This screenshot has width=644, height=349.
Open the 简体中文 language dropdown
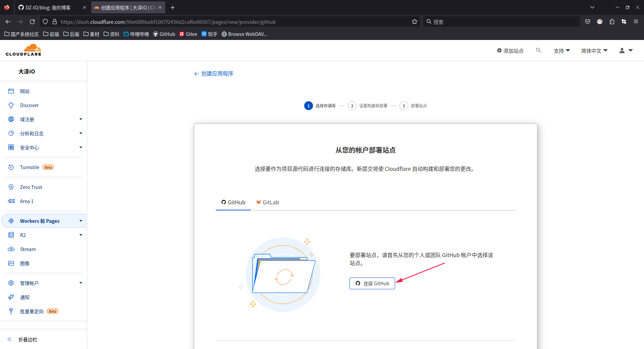pos(594,50)
